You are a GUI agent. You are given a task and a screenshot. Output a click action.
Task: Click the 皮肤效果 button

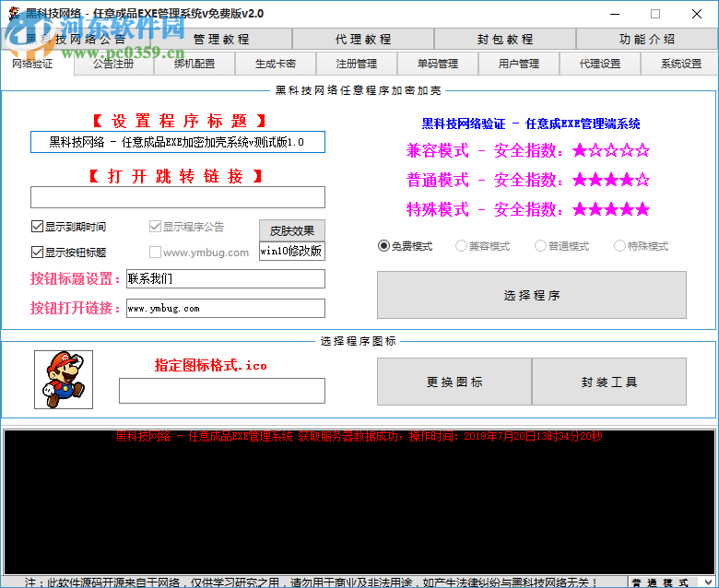pos(292,230)
